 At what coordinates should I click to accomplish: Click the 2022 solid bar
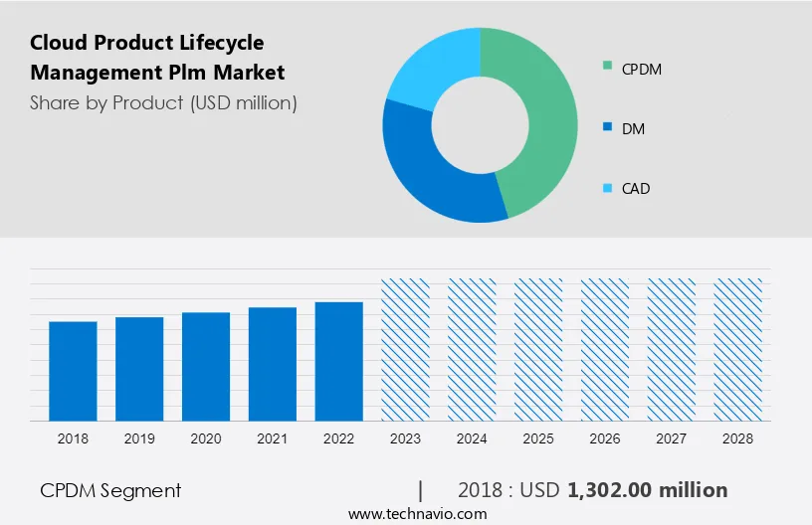coord(339,361)
